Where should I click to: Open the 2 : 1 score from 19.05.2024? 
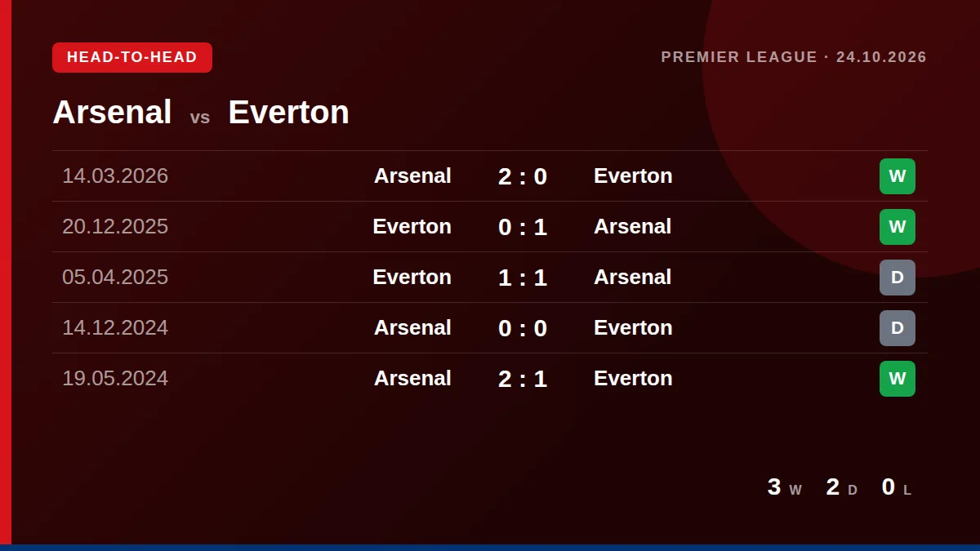point(523,379)
